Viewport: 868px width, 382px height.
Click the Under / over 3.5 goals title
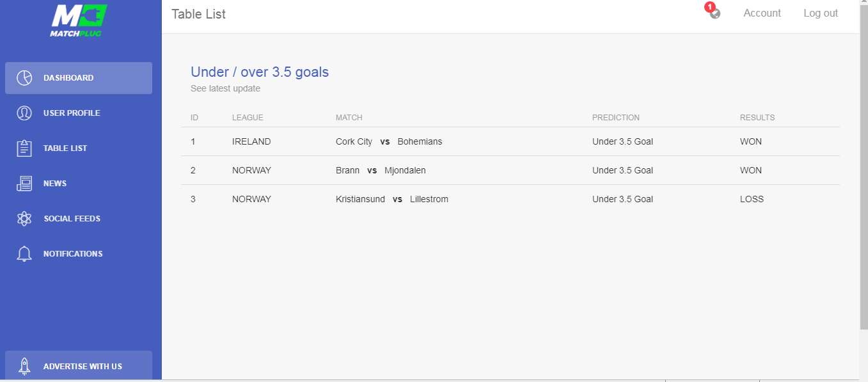[260, 72]
